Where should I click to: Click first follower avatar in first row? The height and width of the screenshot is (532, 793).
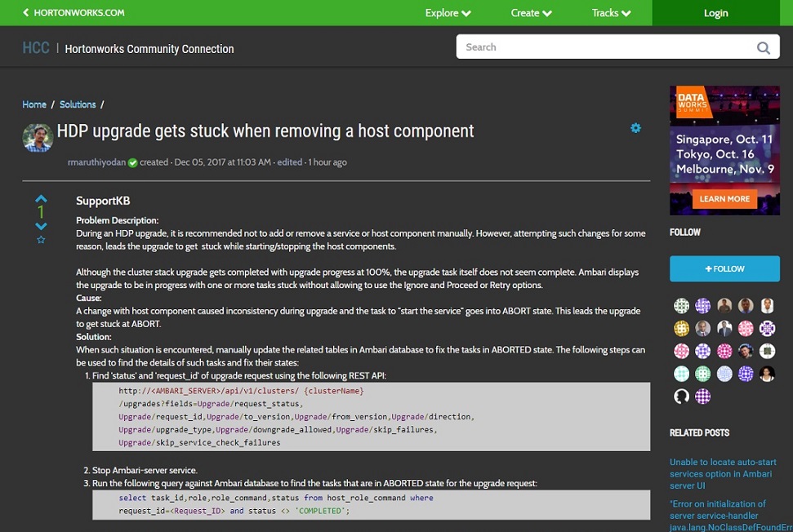[x=681, y=305]
